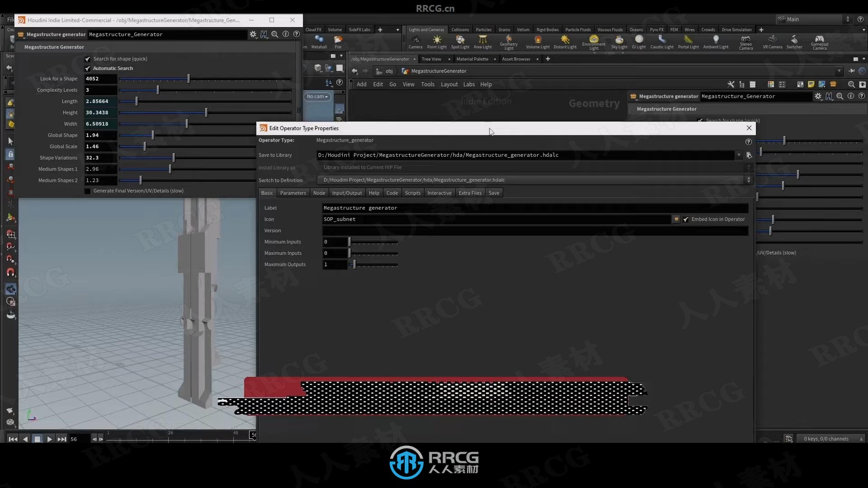Go back in network editor path

[354, 71]
